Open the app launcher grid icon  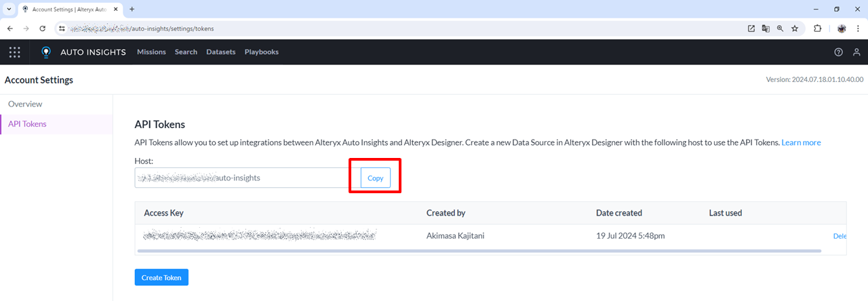[14, 52]
